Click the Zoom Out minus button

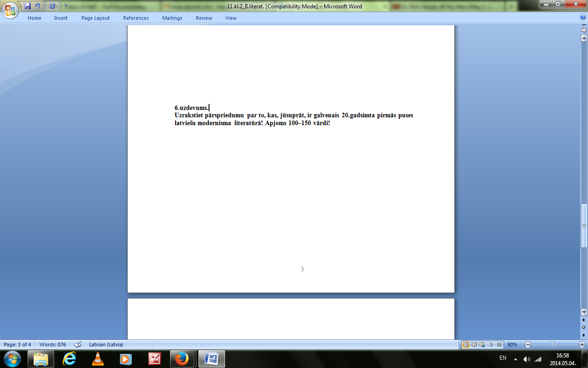coord(528,345)
